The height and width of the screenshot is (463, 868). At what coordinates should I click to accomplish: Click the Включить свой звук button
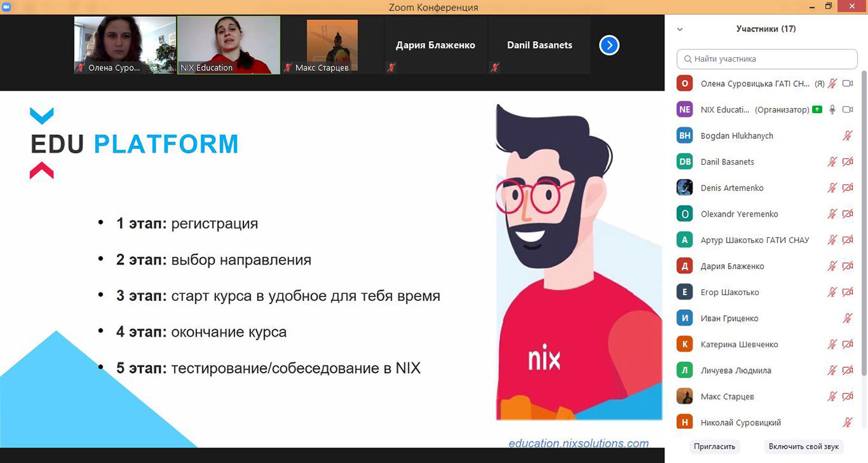click(804, 446)
